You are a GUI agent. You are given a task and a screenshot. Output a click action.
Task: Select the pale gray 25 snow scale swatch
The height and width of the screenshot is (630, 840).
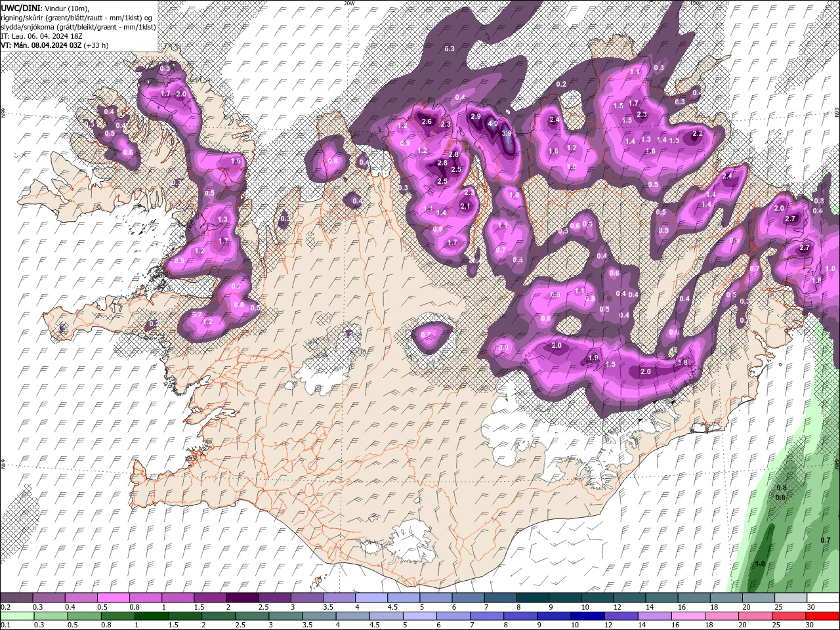[x=791, y=598]
